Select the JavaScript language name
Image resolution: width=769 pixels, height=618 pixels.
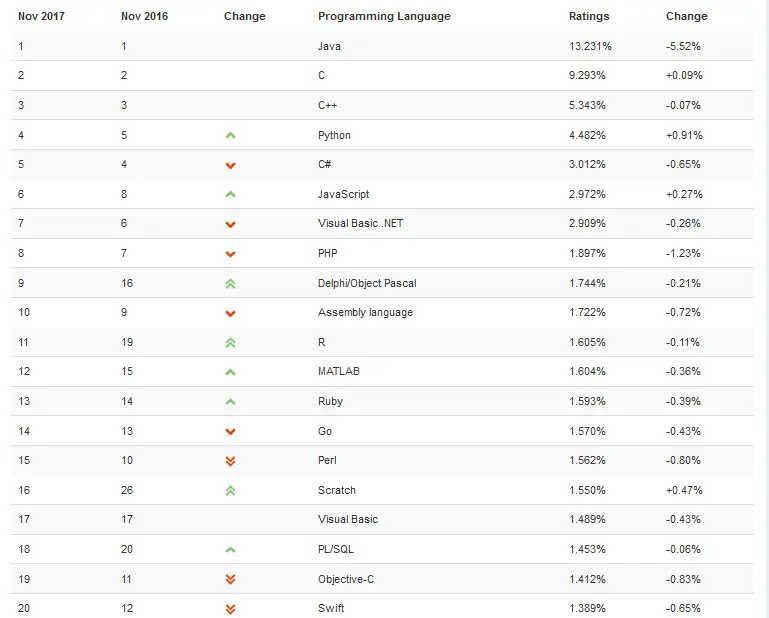click(x=343, y=194)
